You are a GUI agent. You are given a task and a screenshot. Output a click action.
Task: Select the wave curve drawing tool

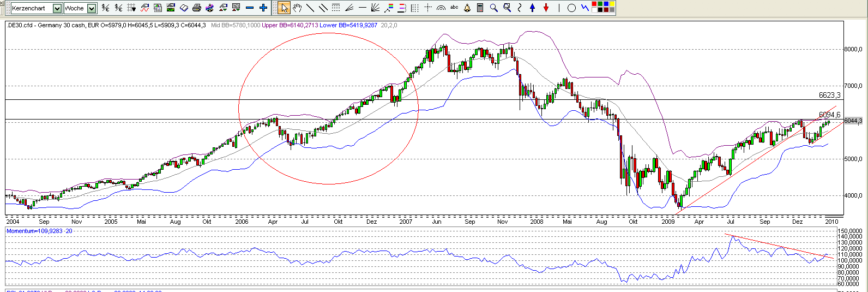click(520, 8)
